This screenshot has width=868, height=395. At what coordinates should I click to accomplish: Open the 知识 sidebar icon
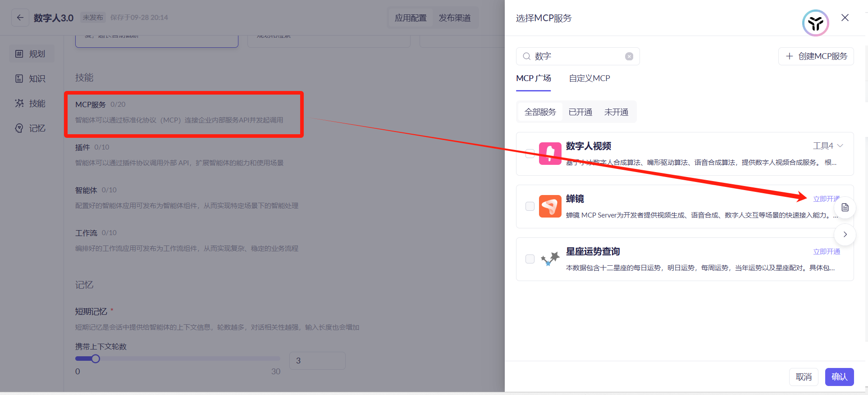click(x=19, y=79)
